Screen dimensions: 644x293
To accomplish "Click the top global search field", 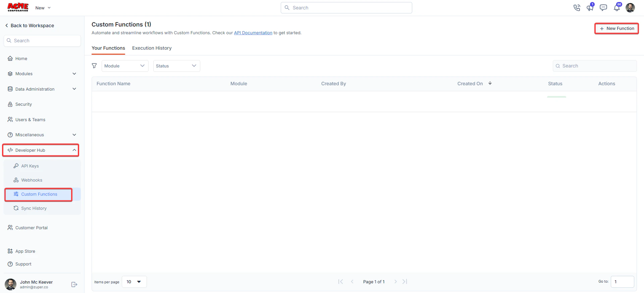I will pyautogui.click(x=346, y=8).
